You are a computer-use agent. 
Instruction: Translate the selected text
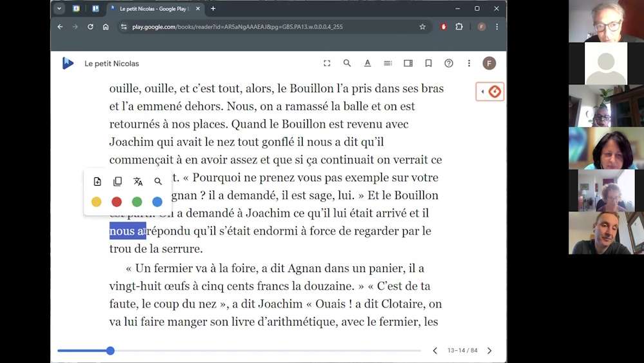pyautogui.click(x=138, y=181)
